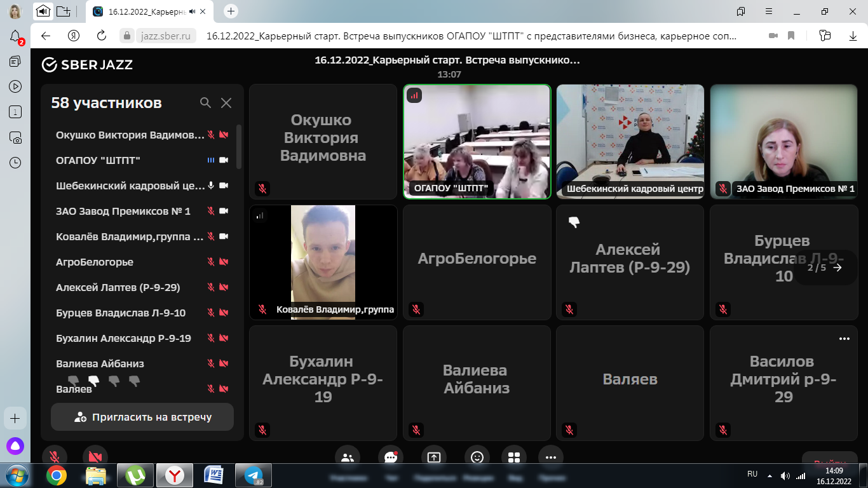Select Алексей Лаптев (Р-9-29) in list
The width and height of the screenshot is (868, 488).
[x=118, y=287]
